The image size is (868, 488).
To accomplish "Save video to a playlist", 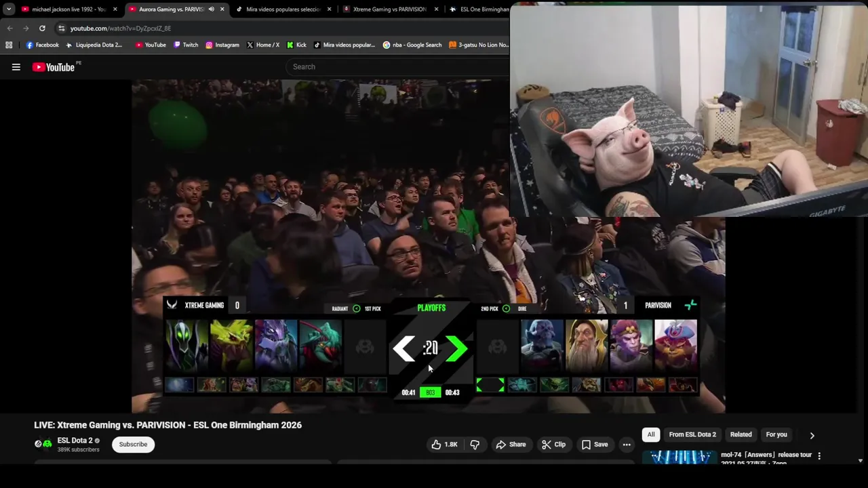I will coord(594,445).
